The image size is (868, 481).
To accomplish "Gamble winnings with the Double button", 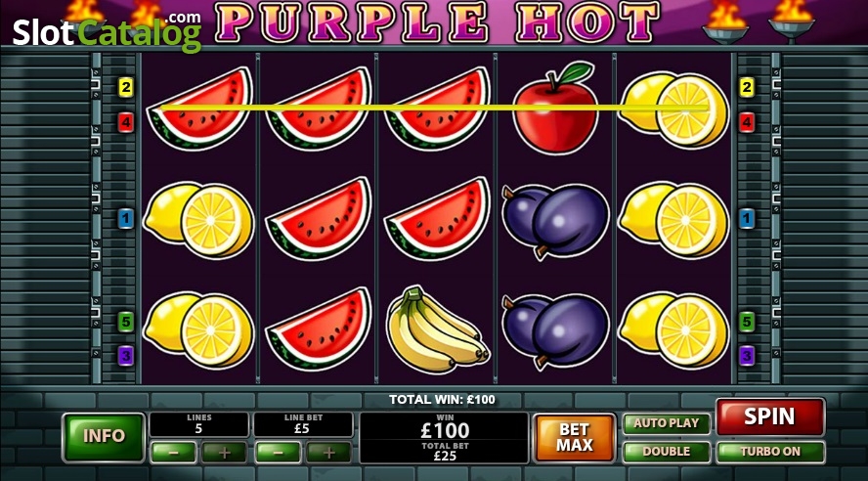I will 666,452.
